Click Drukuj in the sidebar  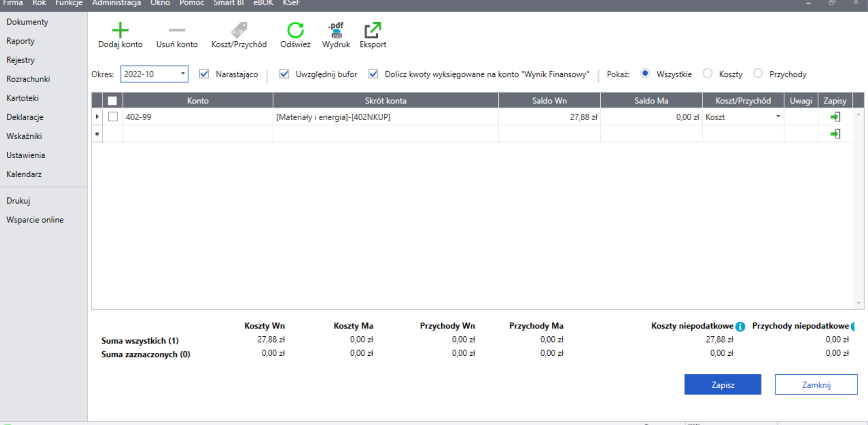[x=18, y=201]
